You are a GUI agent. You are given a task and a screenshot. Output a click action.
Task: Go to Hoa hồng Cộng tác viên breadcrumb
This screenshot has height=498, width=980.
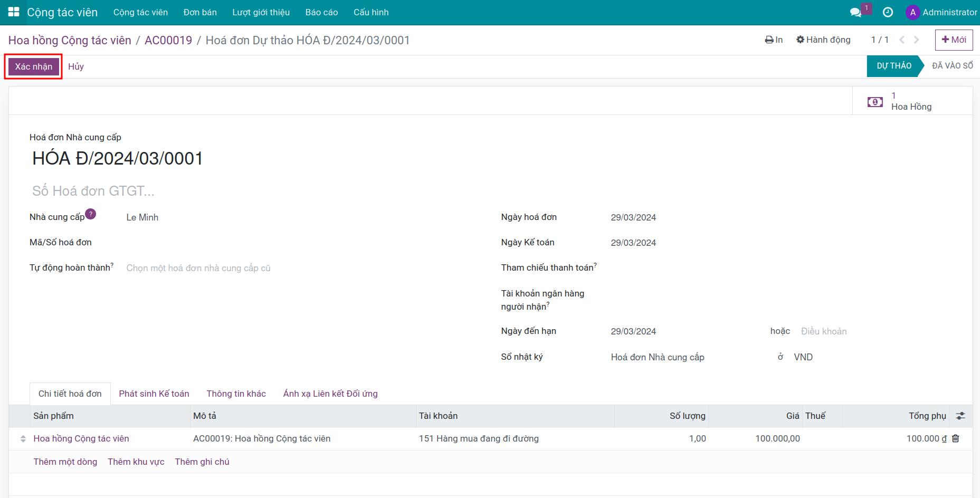click(70, 41)
